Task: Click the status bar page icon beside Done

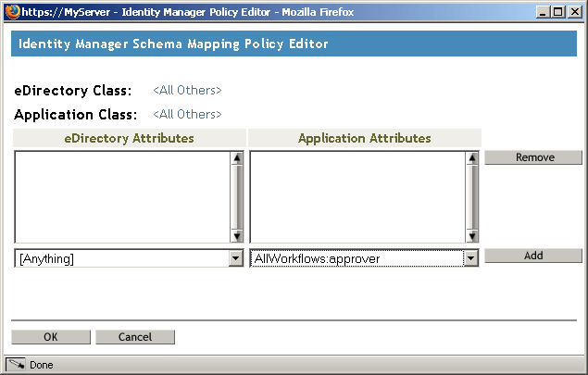Action: coord(16,365)
